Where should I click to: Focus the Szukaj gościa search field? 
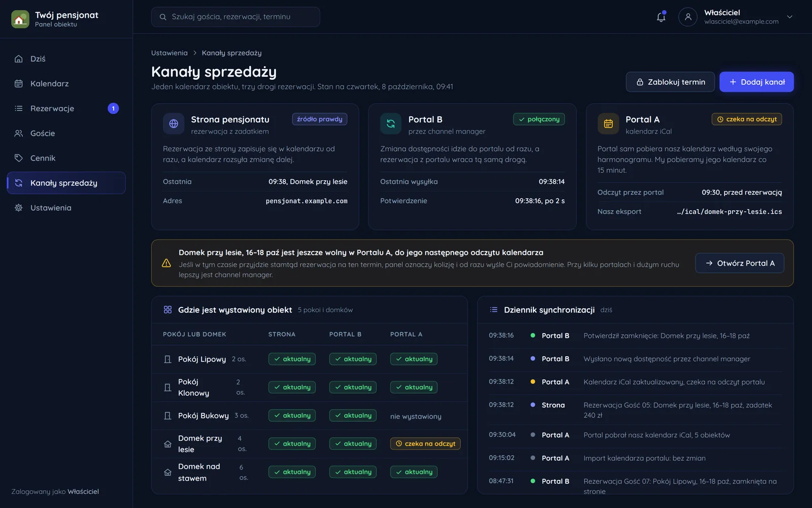235,17
